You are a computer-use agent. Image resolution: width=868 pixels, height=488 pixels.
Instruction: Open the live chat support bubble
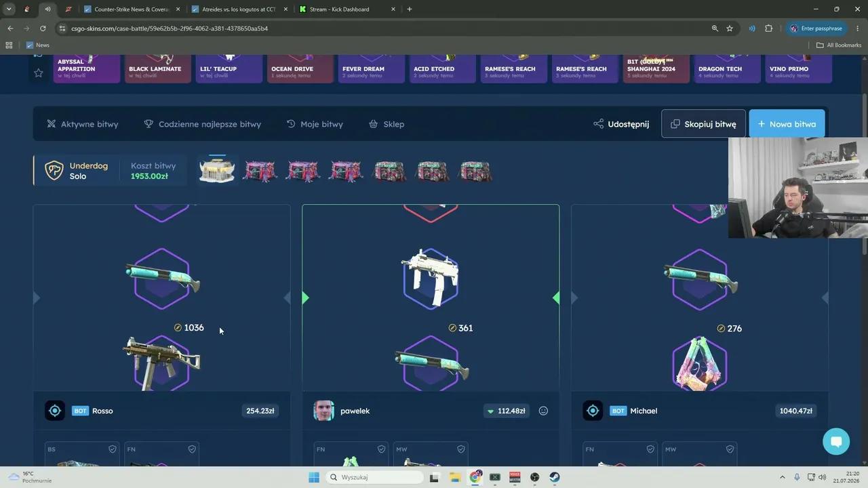836,441
